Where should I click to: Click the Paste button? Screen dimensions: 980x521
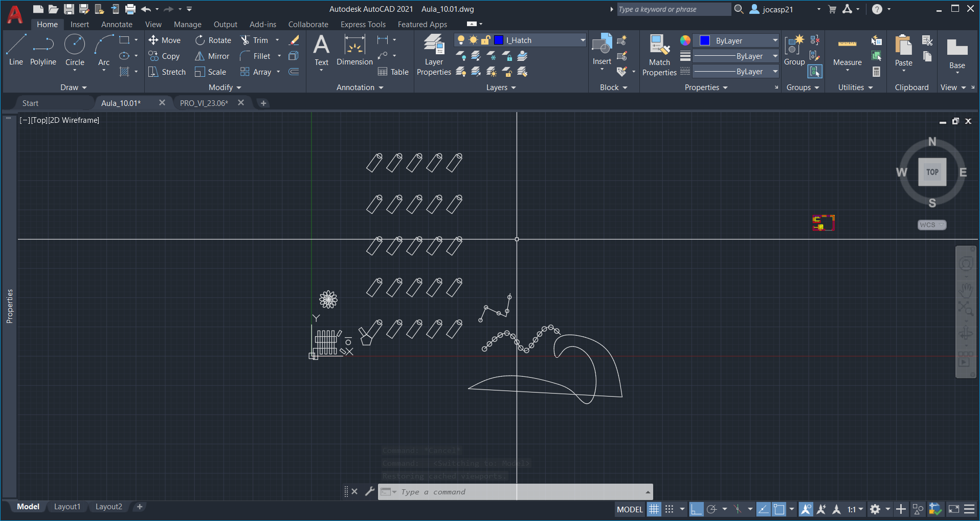tap(903, 50)
